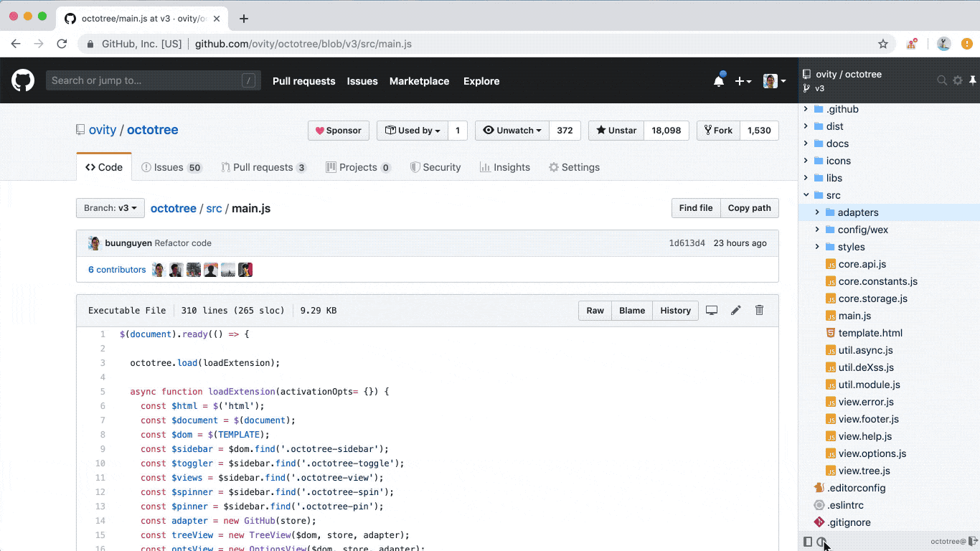Click the GitHub Octocat logo
Viewport: 980px width, 551px height.
[x=23, y=80]
